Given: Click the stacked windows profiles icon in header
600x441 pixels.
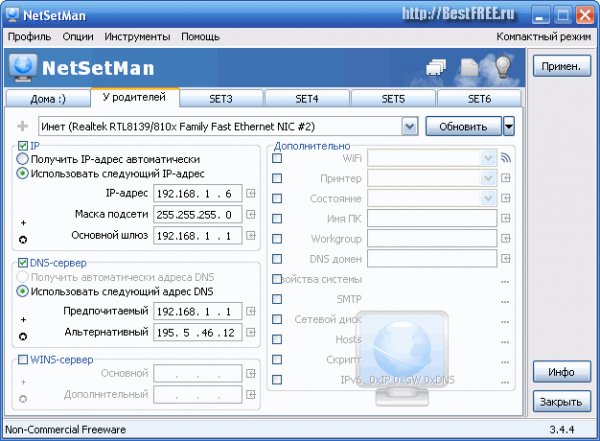Looking at the screenshot, I should point(436,67).
